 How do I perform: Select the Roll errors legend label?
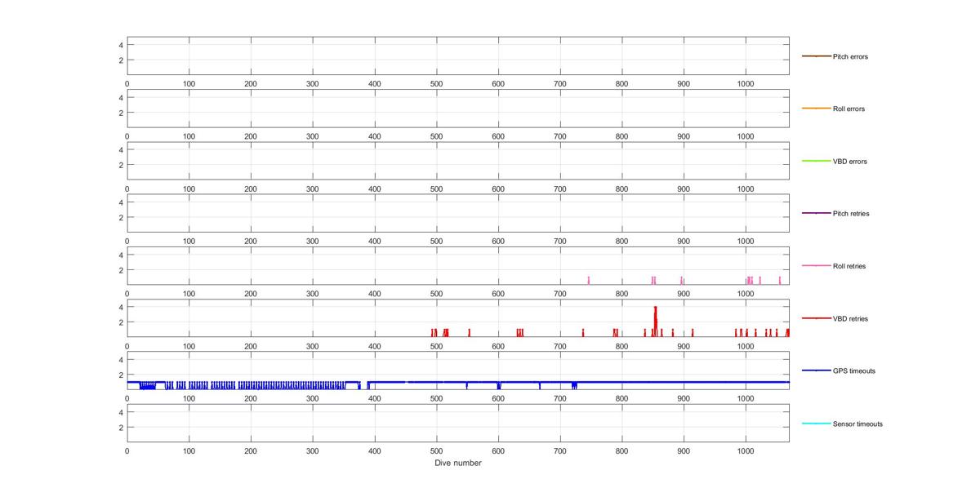(x=849, y=109)
